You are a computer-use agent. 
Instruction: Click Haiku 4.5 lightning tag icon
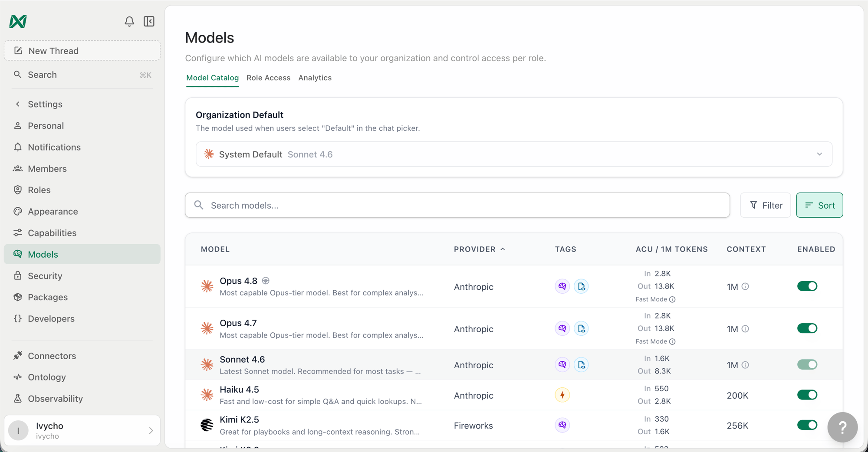pos(562,395)
